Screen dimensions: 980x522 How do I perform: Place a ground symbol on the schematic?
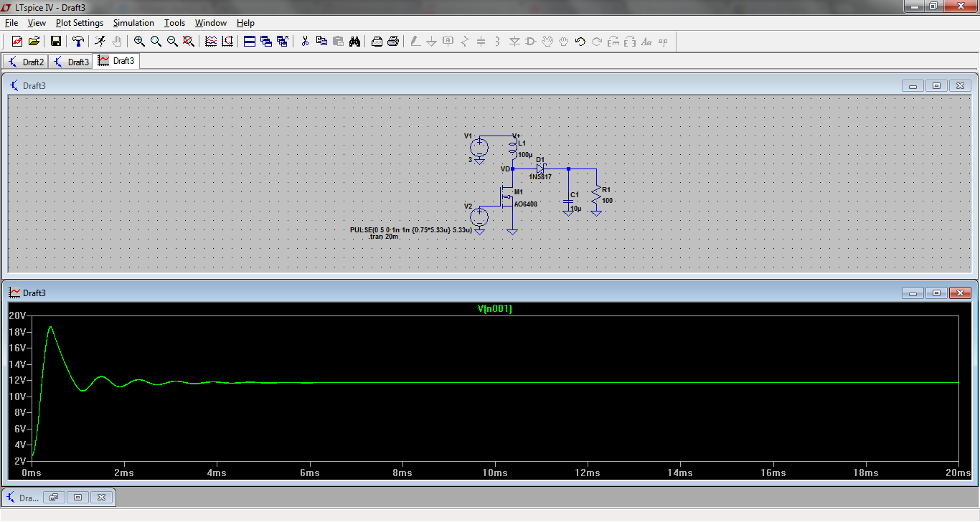(x=430, y=41)
